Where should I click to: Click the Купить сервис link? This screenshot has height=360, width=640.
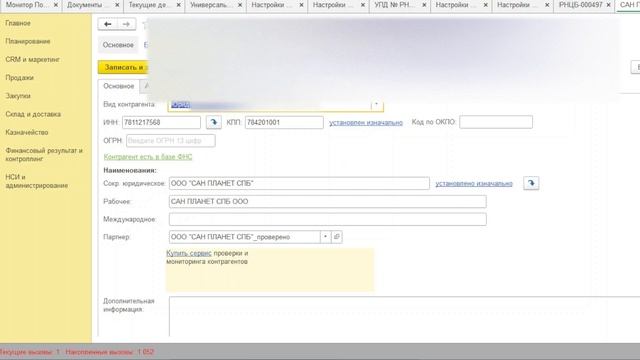click(x=189, y=253)
